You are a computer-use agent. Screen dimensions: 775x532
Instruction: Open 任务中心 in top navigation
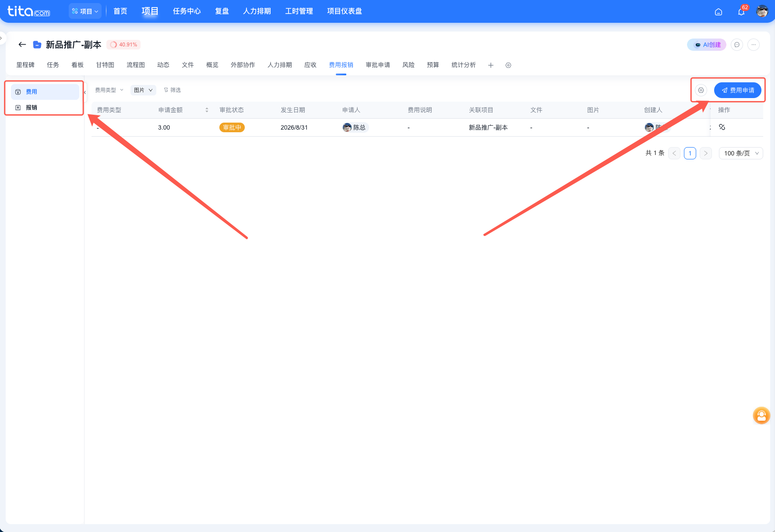click(187, 11)
